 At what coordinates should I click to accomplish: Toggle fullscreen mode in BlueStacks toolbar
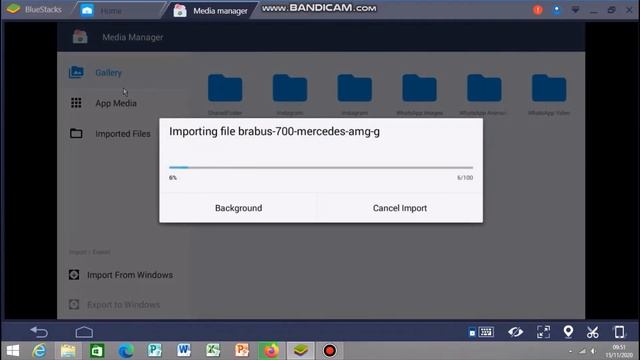tap(543, 332)
